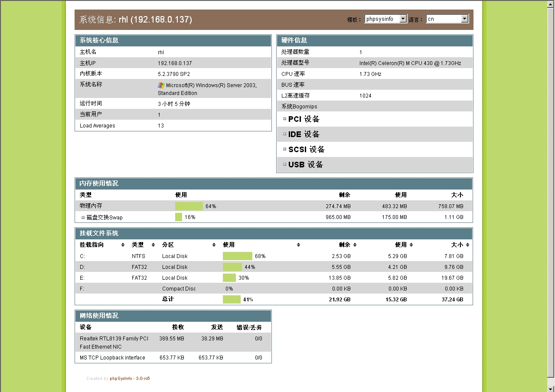555x392 pixels.
Task: Click the scrollbar up arrow
Action: (550, 4)
